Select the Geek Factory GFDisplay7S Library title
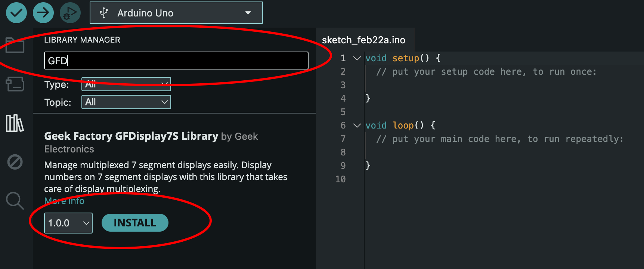644x269 pixels. (131, 136)
